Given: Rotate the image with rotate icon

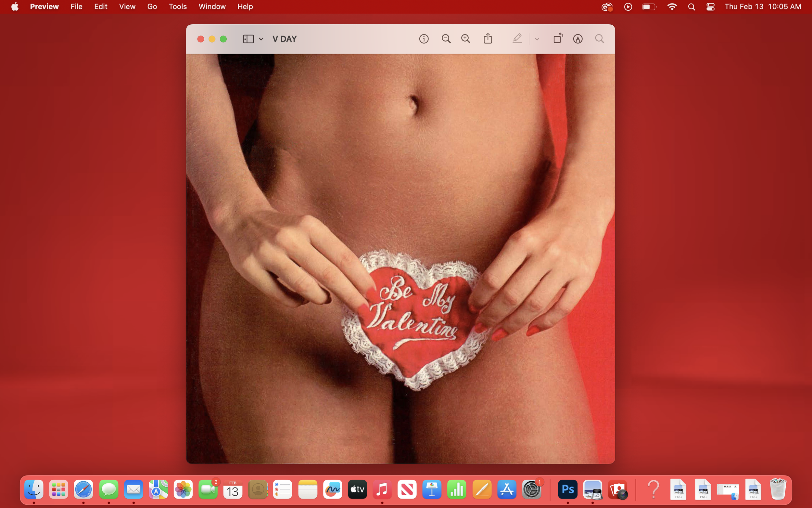Looking at the screenshot, I should click(x=558, y=38).
